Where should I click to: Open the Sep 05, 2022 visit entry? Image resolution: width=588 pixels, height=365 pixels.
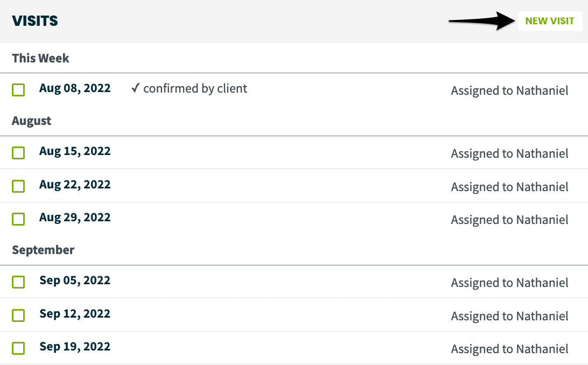(x=75, y=280)
